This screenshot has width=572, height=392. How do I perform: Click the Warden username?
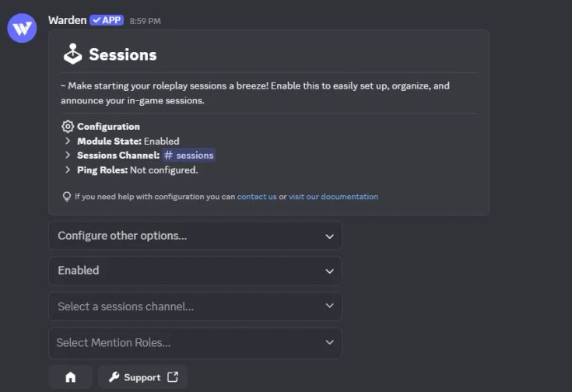tap(68, 20)
